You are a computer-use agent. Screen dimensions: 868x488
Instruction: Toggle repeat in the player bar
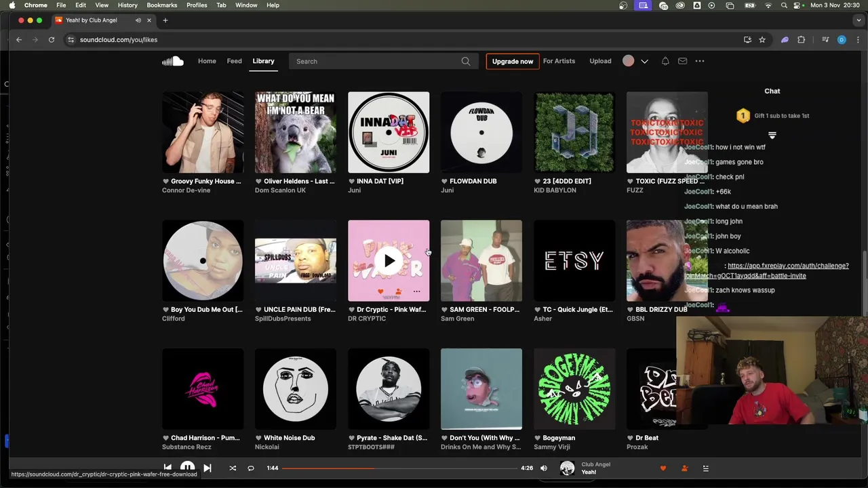251,468
